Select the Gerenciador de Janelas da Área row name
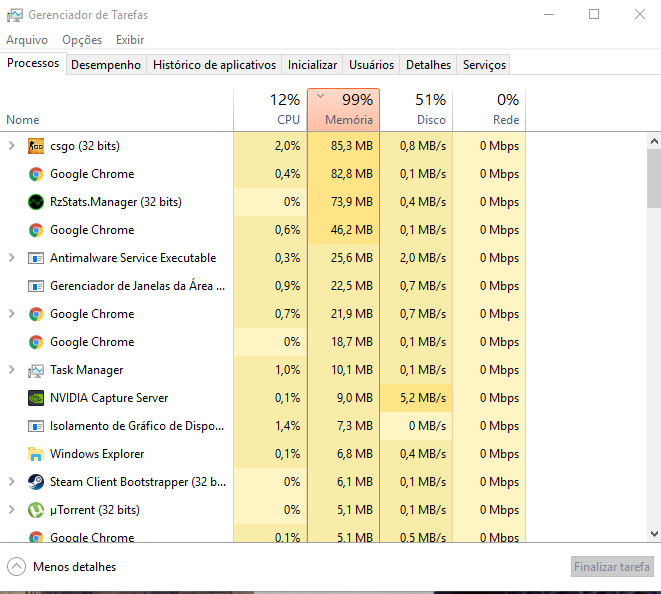Image resolution: width=661 pixels, height=594 pixels. pyautogui.click(x=137, y=286)
